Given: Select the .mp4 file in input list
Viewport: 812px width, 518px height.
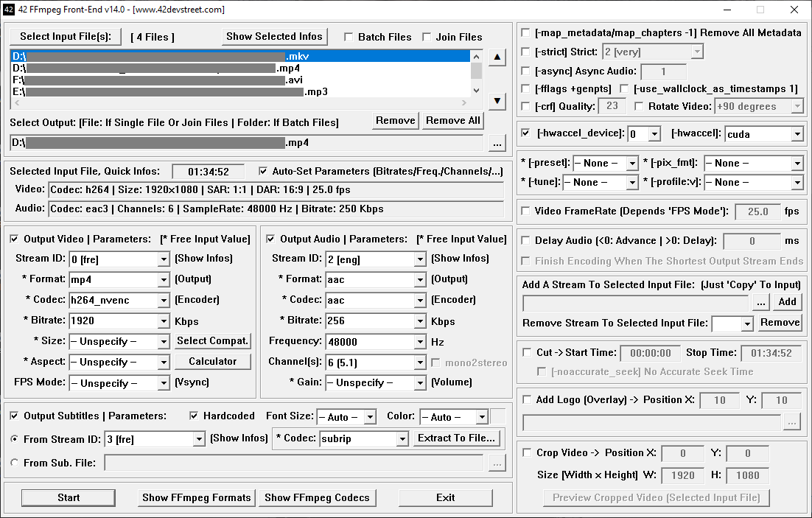Looking at the screenshot, I should (x=147, y=69).
